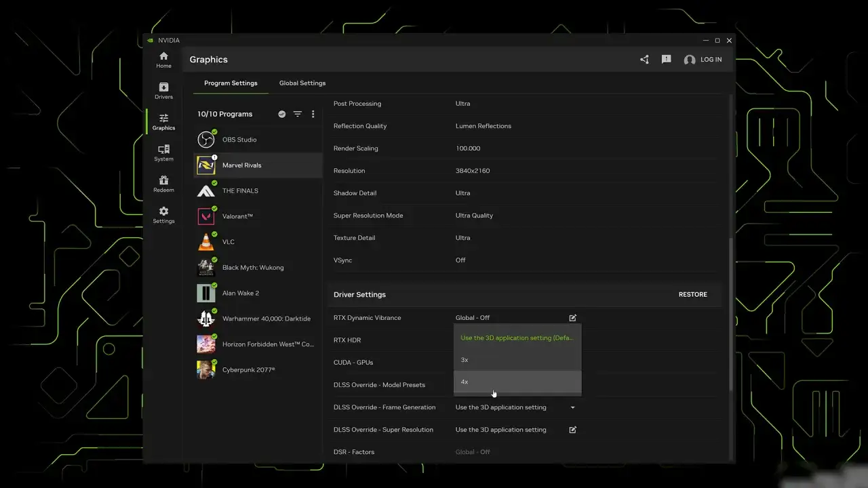Click the Cyberpunk 2077 icon
Image resolution: width=868 pixels, height=488 pixels.
coord(206,370)
